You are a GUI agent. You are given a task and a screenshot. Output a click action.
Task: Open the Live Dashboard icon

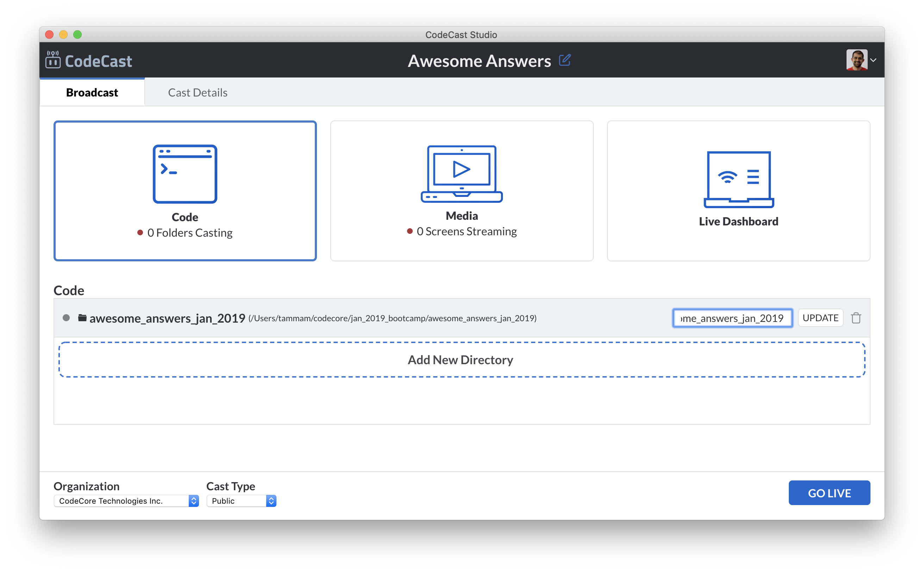click(738, 179)
